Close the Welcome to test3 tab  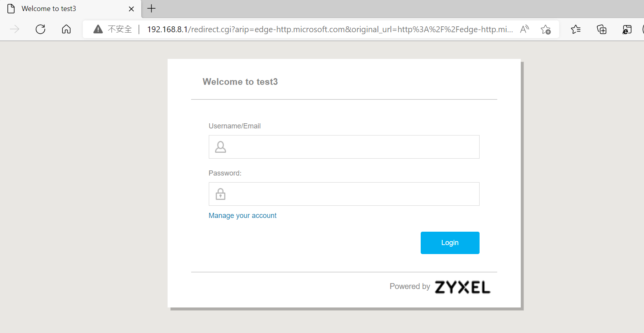pyautogui.click(x=131, y=9)
